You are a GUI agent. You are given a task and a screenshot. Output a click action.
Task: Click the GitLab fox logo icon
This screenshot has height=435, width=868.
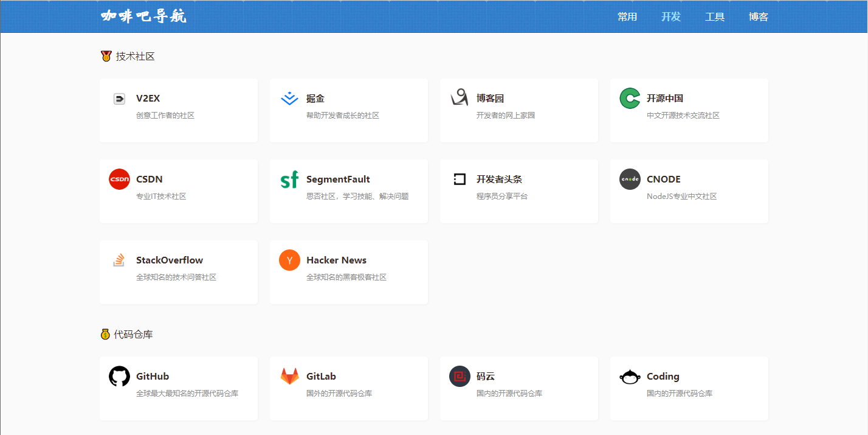(x=289, y=376)
